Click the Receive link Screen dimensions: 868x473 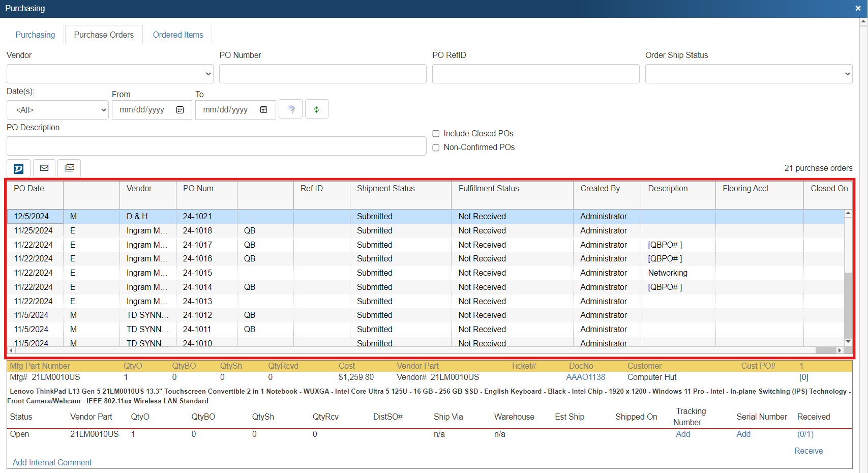(808, 451)
